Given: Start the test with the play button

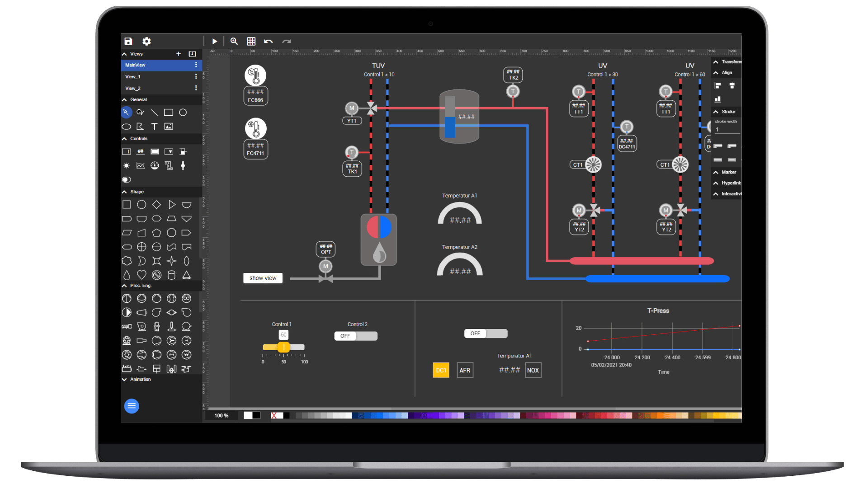Looking at the screenshot, I should click(x=215, y=42).
